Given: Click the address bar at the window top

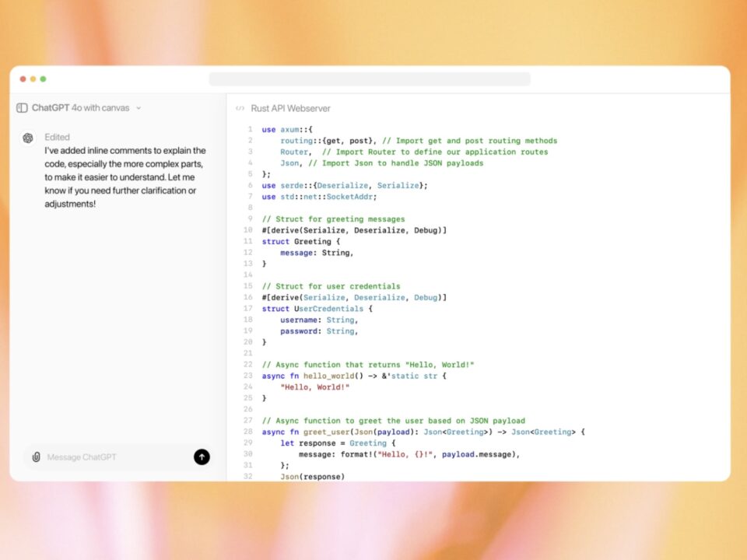Looking at the screenshot, I should pyautogui.click(x=370, y=79).
